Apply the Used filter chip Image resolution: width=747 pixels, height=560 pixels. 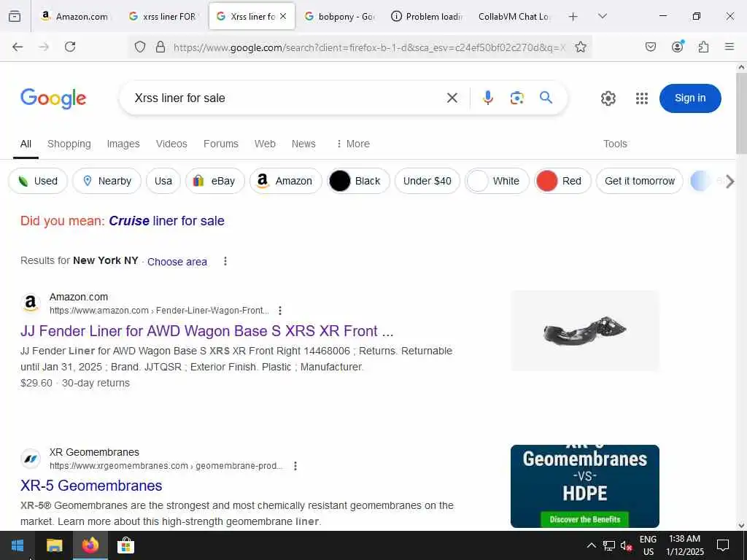[x=38, y=181]
